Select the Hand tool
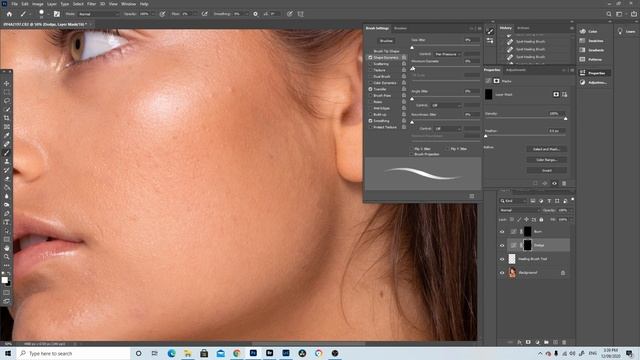Viewport: 640px width, 360px height. (x=7, y=248)
